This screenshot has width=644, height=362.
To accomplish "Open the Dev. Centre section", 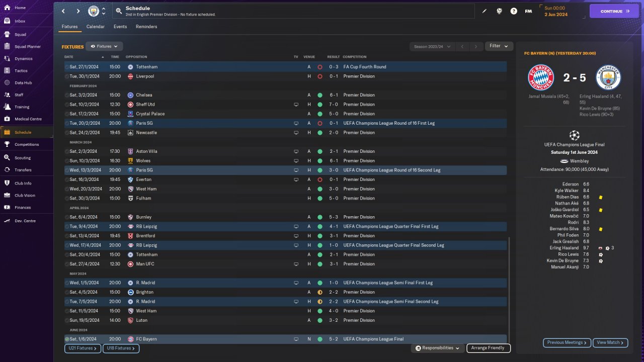I will coord(27,221).
